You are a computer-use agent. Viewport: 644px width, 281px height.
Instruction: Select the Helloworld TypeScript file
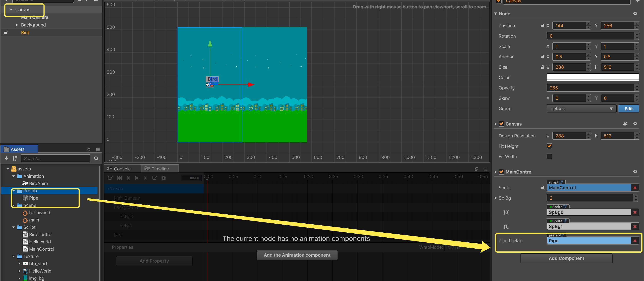40,242
